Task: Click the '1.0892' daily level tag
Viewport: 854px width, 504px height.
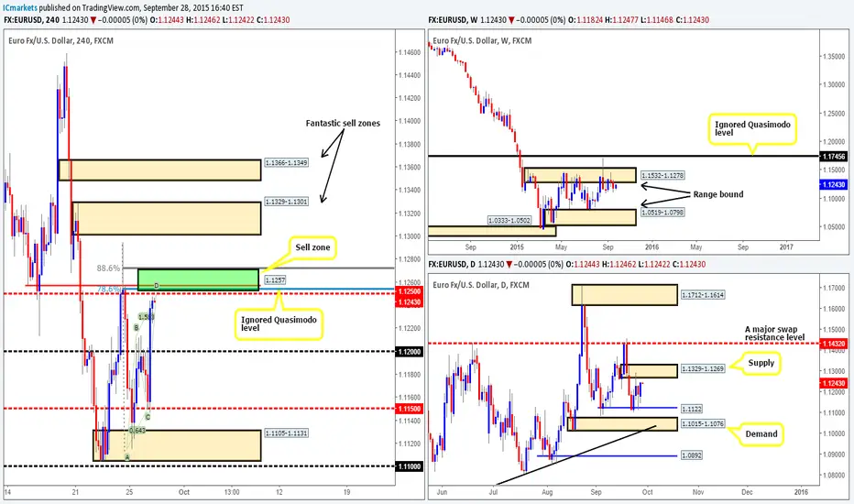Action: (x=692, y=455)
